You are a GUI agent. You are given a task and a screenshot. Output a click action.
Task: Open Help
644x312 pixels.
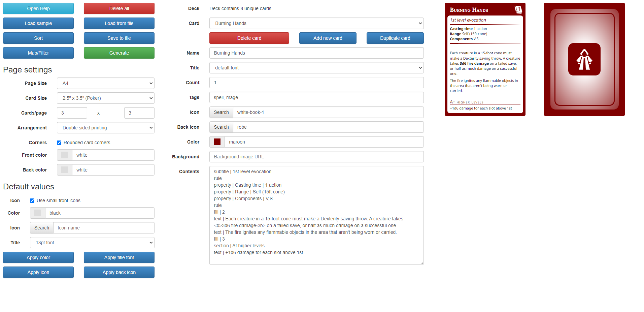click(38, 8)
